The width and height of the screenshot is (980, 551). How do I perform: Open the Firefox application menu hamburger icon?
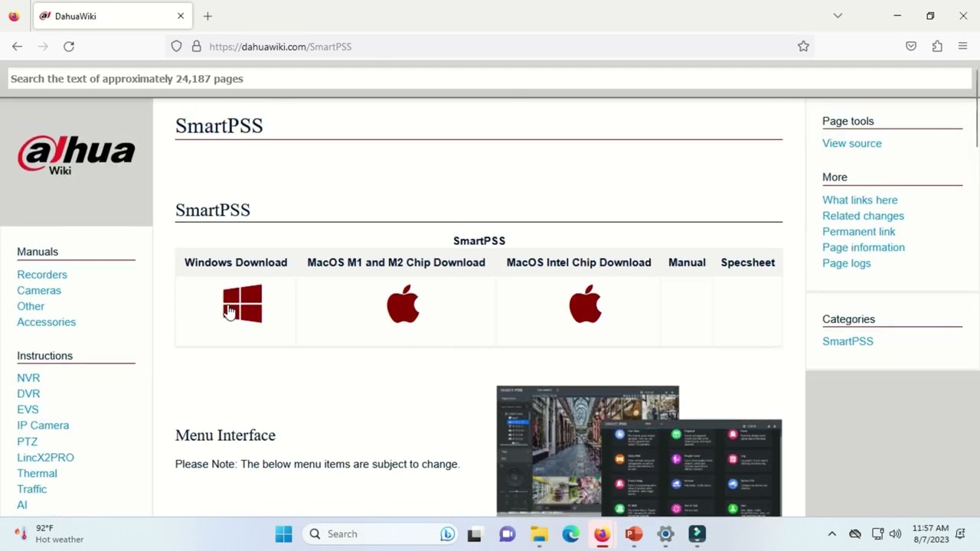coord(963,47)
